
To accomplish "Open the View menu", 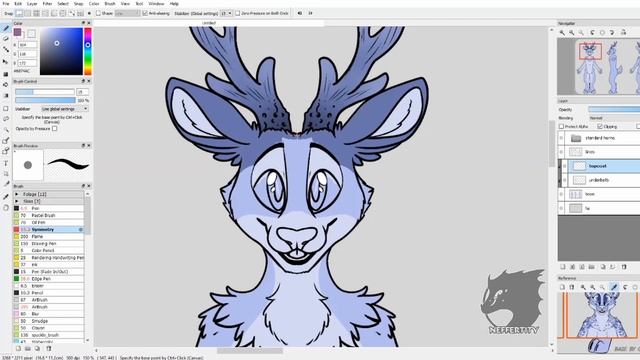I will (x=125, y=4).
